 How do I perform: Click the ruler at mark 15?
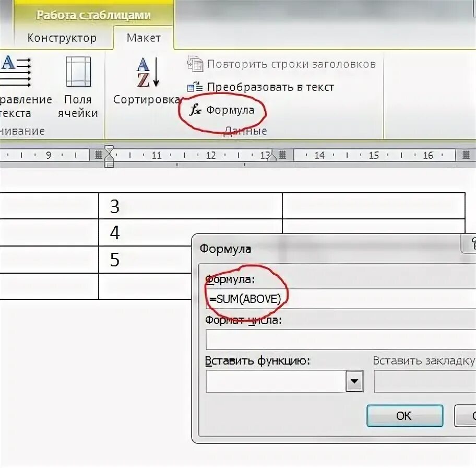pyautogui.click(x=374, y=155)
